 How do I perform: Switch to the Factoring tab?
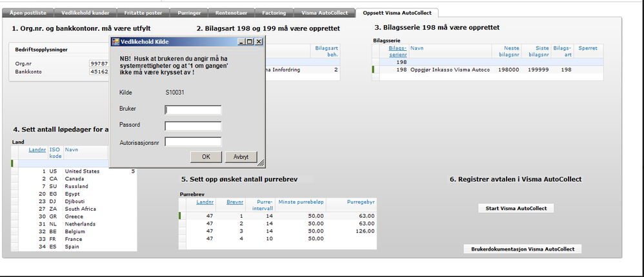274,13
